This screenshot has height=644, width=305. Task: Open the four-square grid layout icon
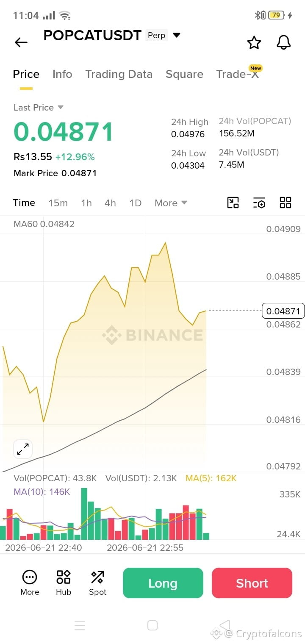point(286,203)
